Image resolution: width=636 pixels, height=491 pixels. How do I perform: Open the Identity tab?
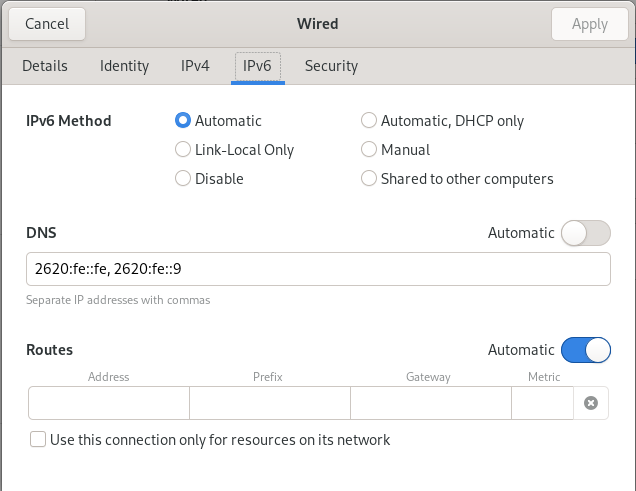(124, 66)
